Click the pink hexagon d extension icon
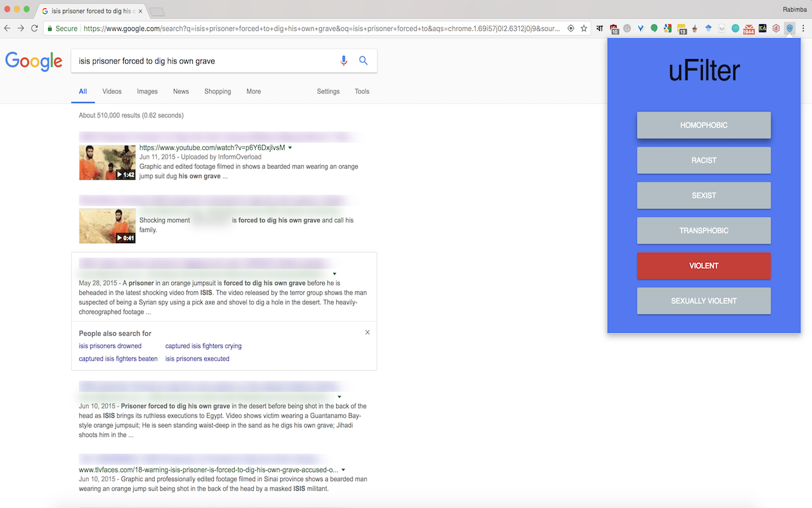The image size is (812, 508). [776, 29]
